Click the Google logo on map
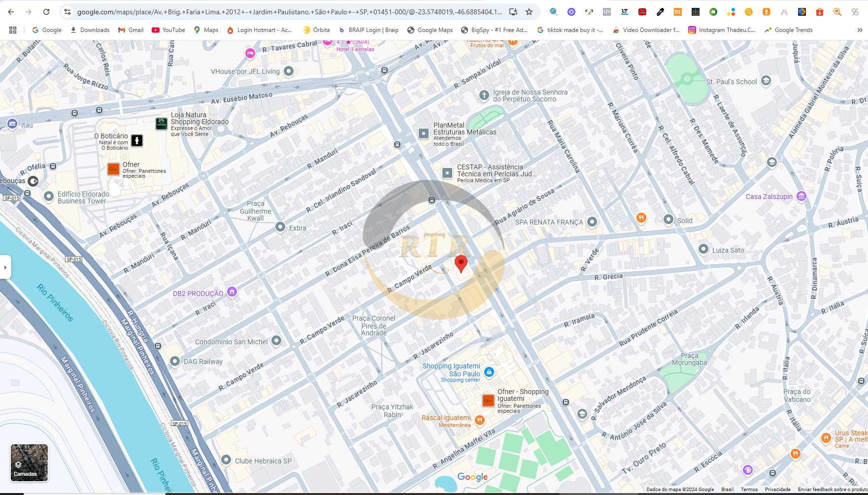 click(472, 477)
